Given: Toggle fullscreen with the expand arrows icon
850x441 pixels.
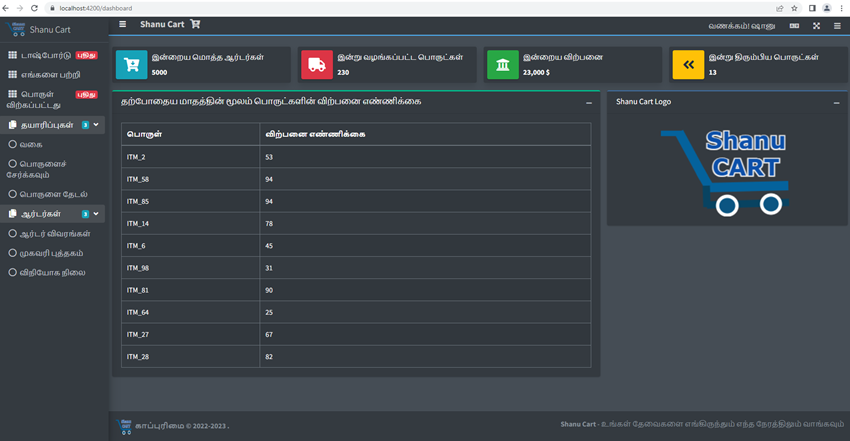Looking at the screenshot, I should click(816, 26).
